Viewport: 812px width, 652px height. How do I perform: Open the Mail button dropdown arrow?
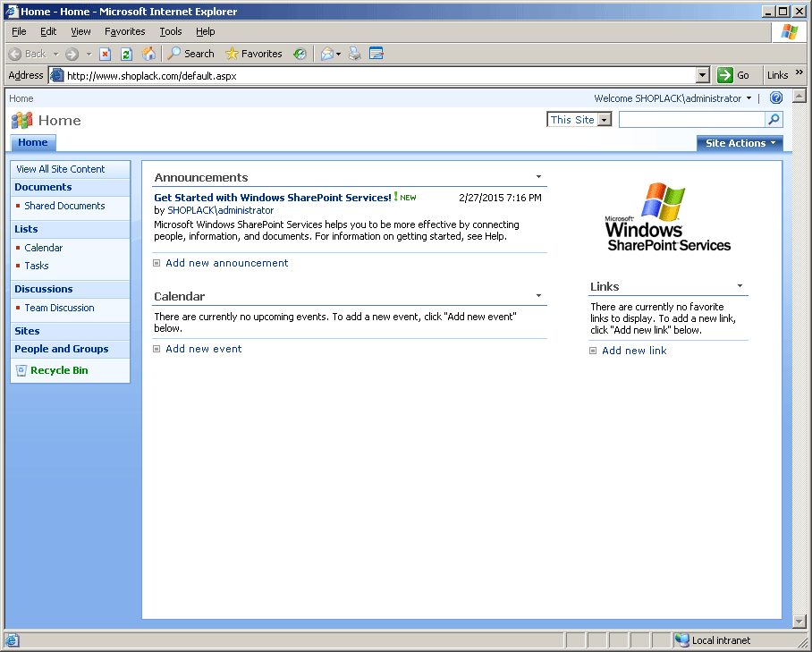[338, 54]
